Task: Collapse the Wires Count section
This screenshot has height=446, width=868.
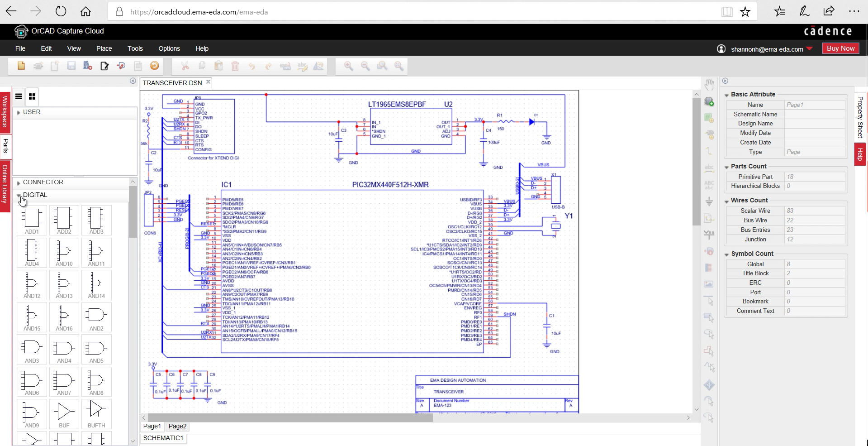Action: tap(726, 201)
